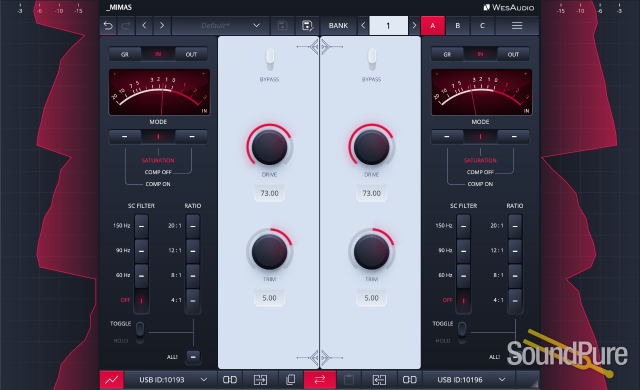Image resolution: width=640 pixels, height=390 pixels.
Task: Click the left channel VU meter
Action: coord(159,92)
